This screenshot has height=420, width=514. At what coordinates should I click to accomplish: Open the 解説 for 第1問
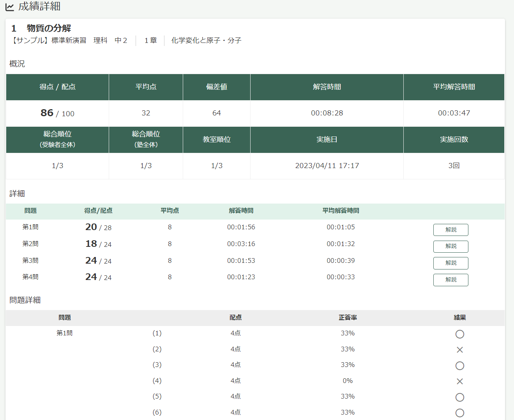[x=450, y=230]
